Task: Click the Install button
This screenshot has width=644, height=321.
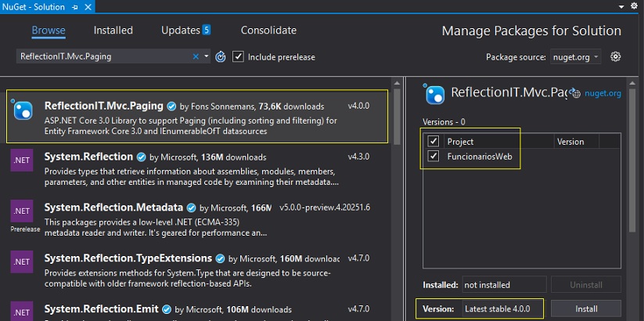Action: tap(586, 308)
